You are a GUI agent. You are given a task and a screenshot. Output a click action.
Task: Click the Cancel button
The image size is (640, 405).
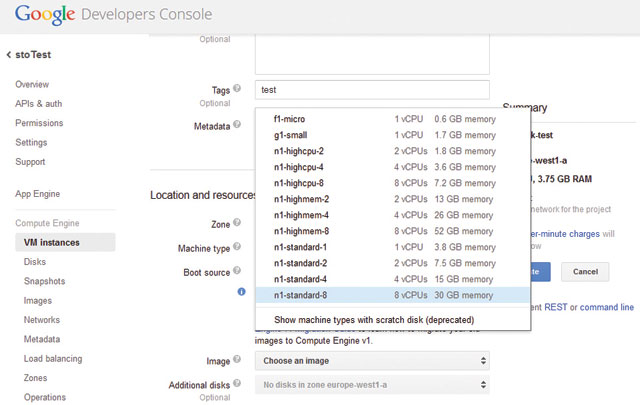pos(585,272)
